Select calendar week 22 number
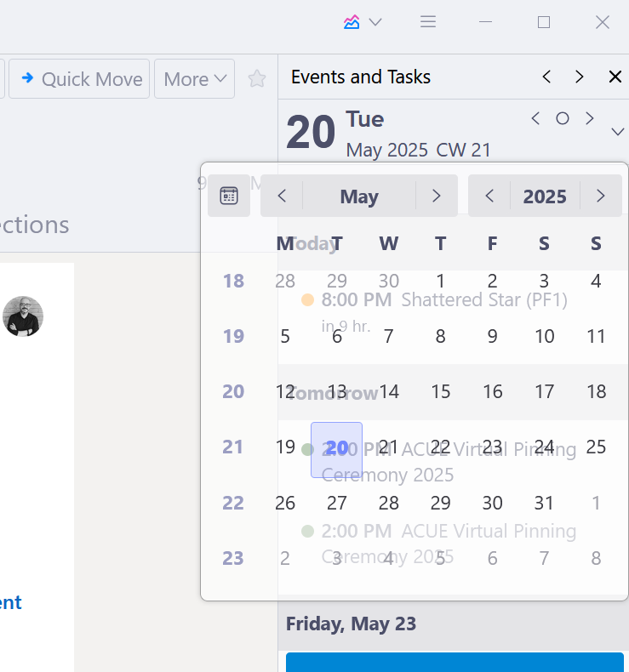 pyautogui.click(x=233, y=503)
